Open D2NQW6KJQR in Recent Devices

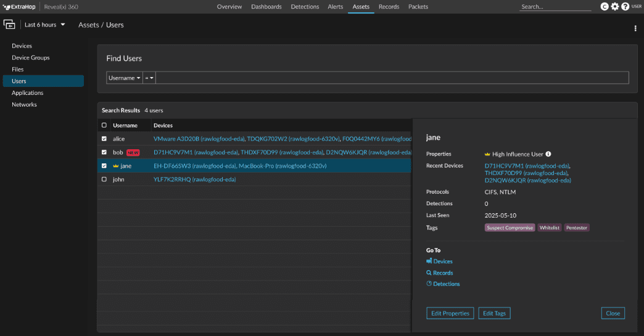click(x=528, y=181)
